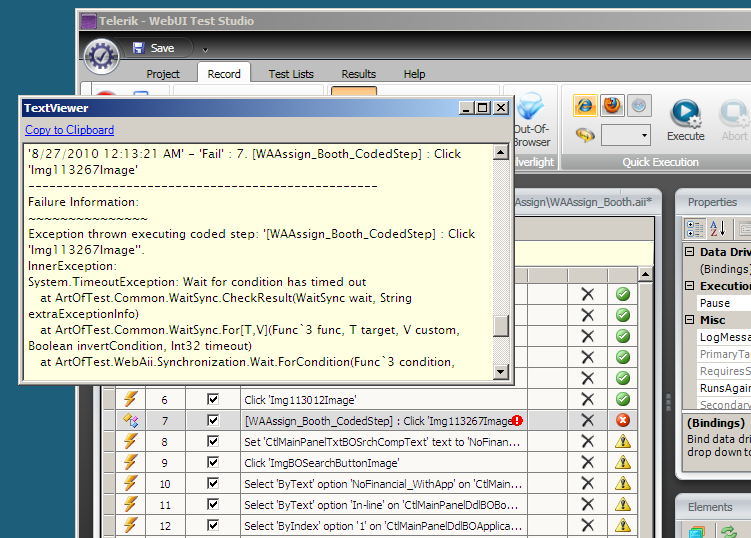Click the refresh icon in Elements panel
751x538 pixels.
pos(729,531)
